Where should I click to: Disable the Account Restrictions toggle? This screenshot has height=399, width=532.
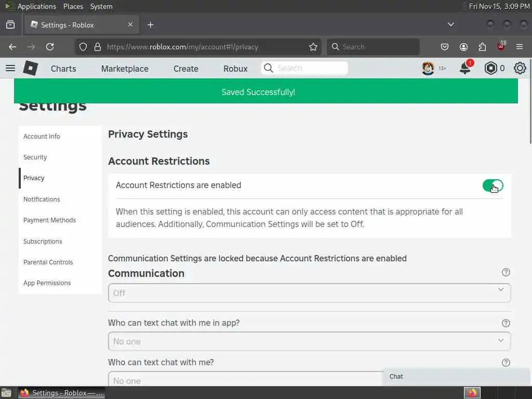click(493, 185)
